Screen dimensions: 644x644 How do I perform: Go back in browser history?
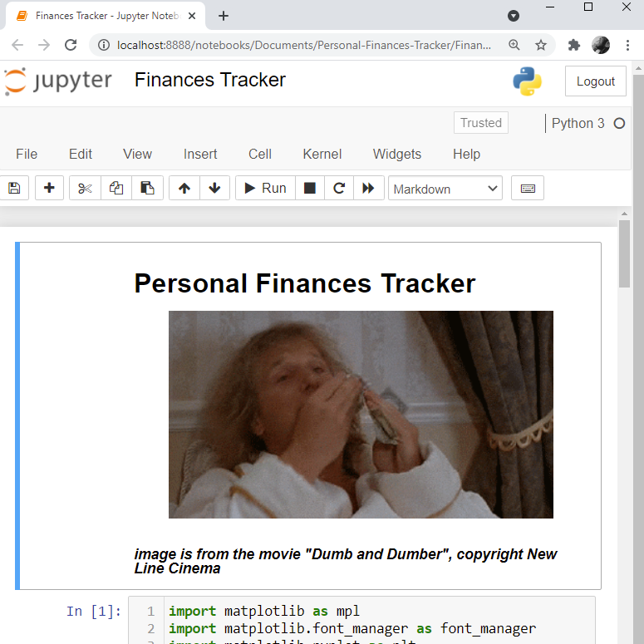[x=17, y=45]
